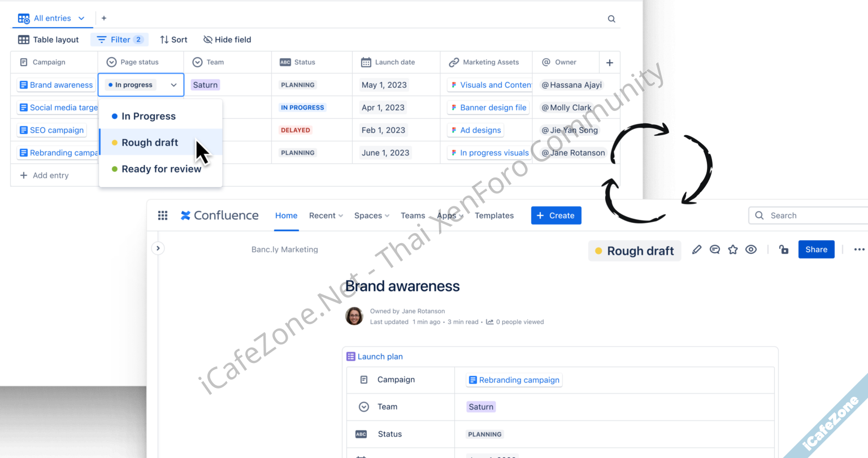Expand the sidebar with the chevron arrow
The image size is (868, 458).
[158, 248]
